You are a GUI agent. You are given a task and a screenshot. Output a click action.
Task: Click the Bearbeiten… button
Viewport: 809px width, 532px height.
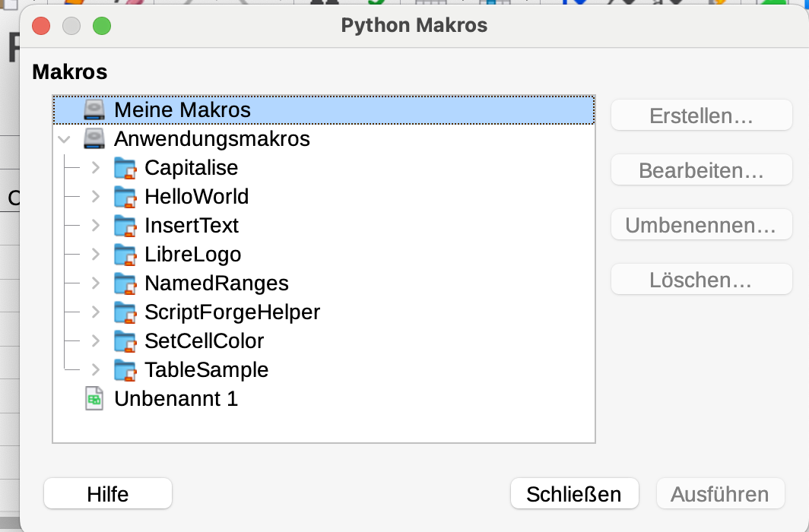pos(701,170)
